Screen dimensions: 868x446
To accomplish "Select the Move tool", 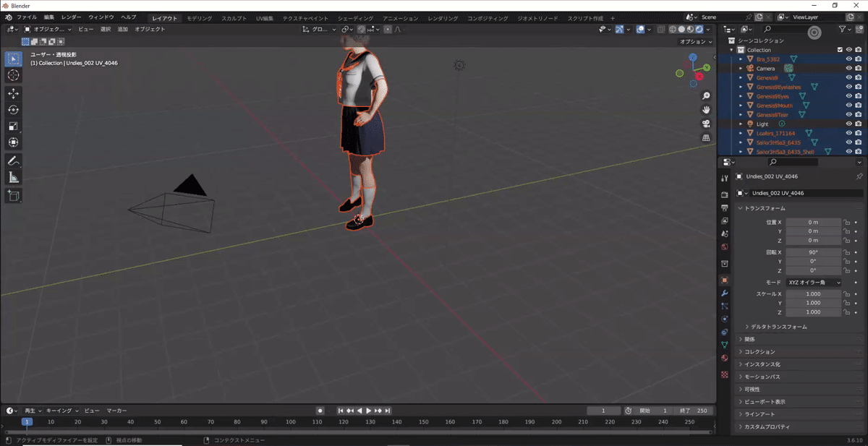I will coord(13,93).
